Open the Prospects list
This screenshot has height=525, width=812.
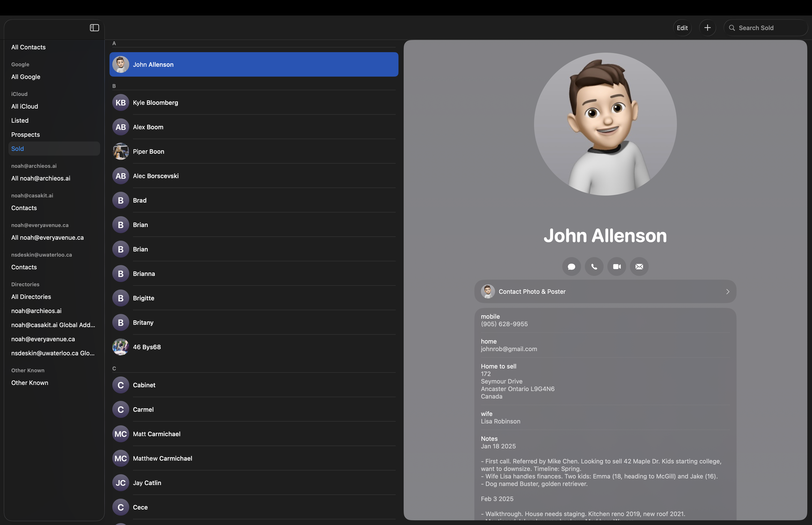25,134
